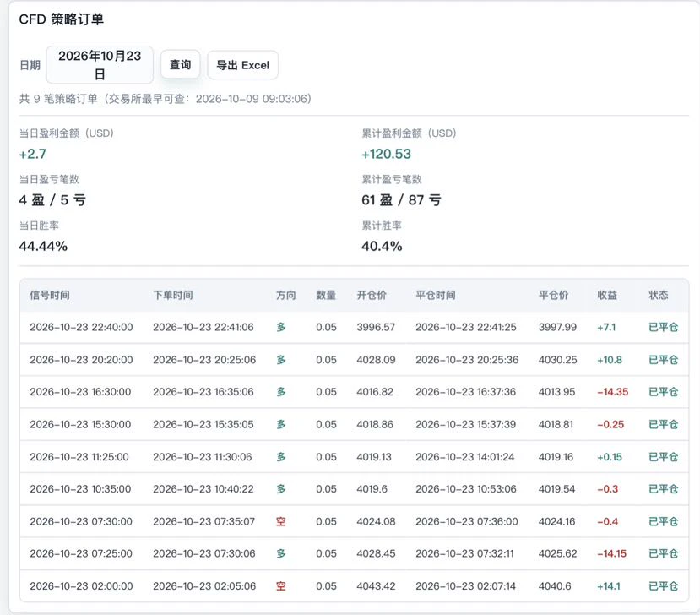Click signal time 2026-10-23 10:35:00
The height and width of the screenshot is (615, 700).
(x=80, y=489)
